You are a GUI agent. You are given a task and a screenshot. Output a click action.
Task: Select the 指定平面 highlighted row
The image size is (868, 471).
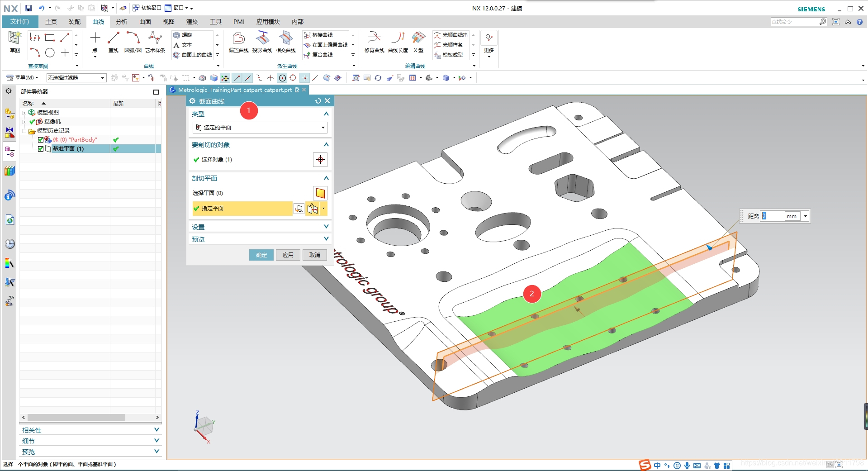[242, 209]
